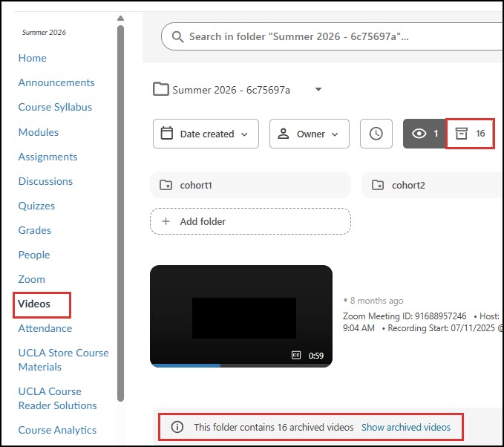
Task: Open the cohort2 folder
Action: tap(433, 185)
